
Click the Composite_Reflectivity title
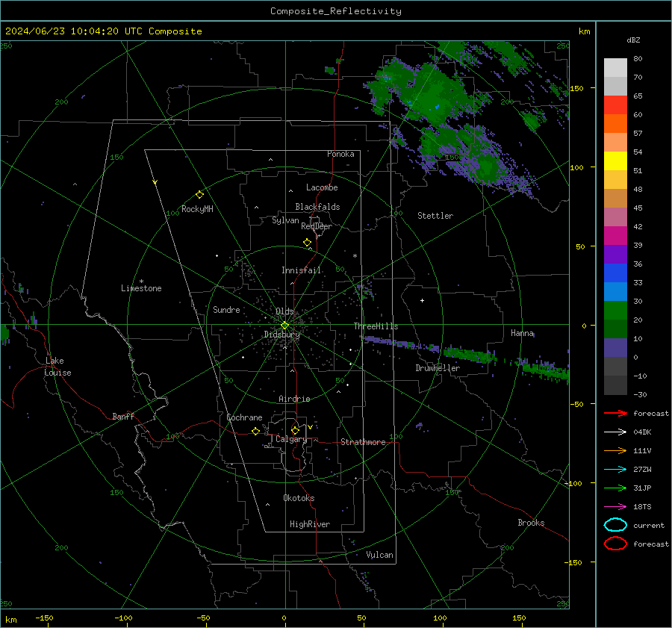335,11
